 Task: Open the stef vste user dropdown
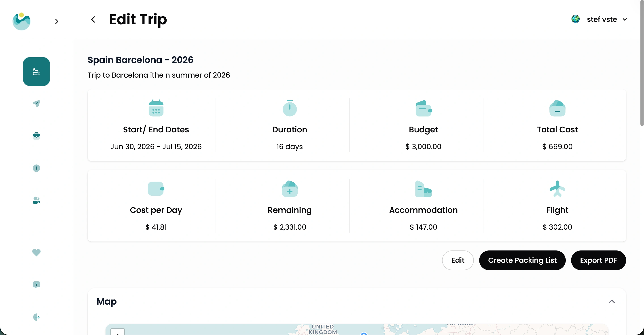pos(625,19)
